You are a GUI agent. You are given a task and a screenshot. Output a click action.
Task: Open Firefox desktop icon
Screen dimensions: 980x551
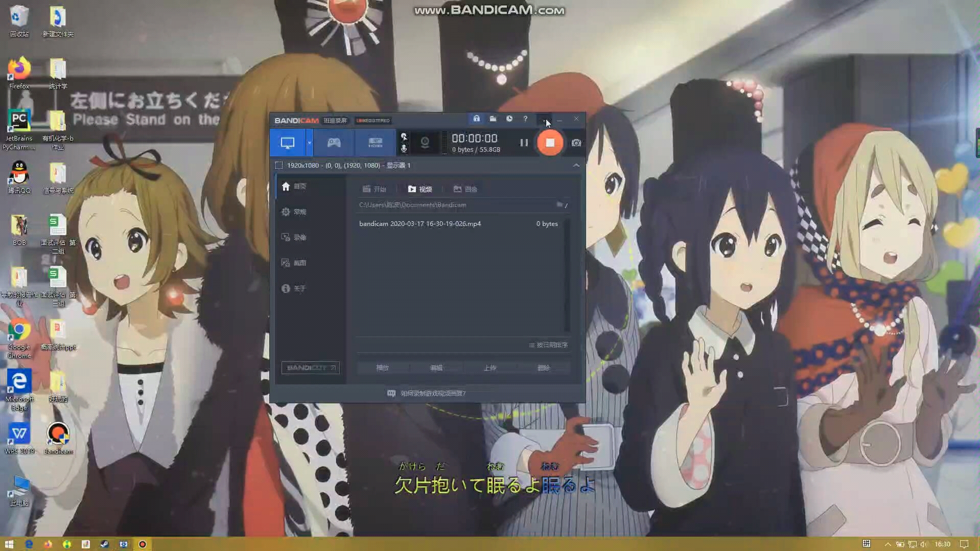point(19,73)
